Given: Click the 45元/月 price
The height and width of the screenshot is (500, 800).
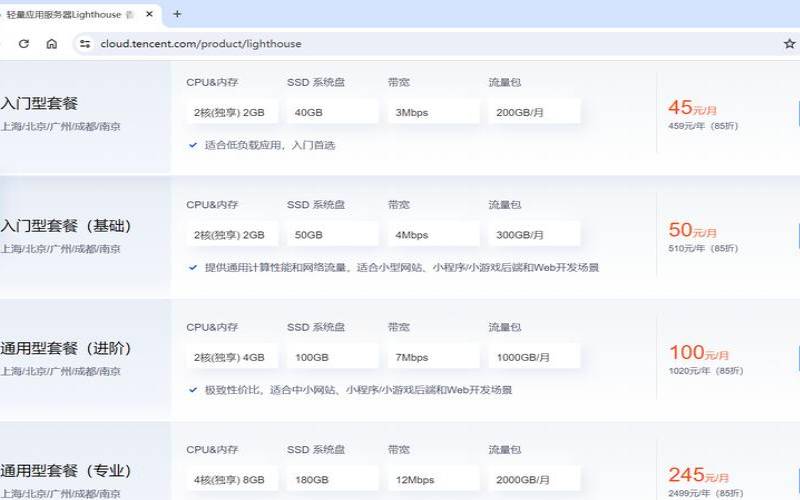Looking at the screenshot, I should pos(692,108).
